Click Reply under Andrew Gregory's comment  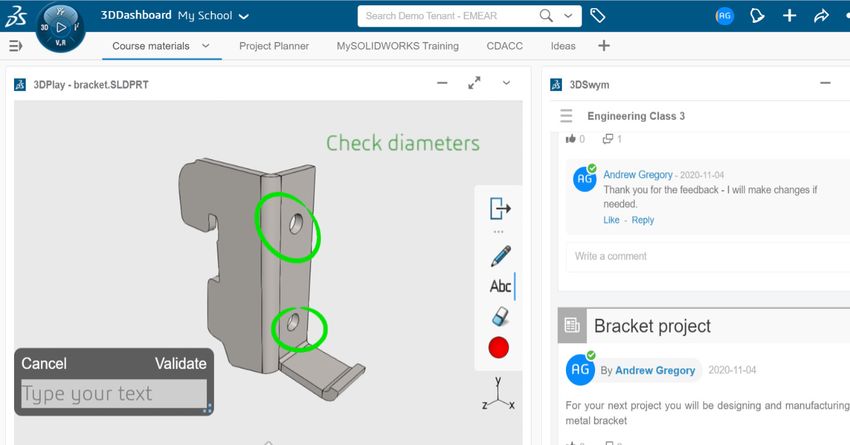(x=643, y=220)
